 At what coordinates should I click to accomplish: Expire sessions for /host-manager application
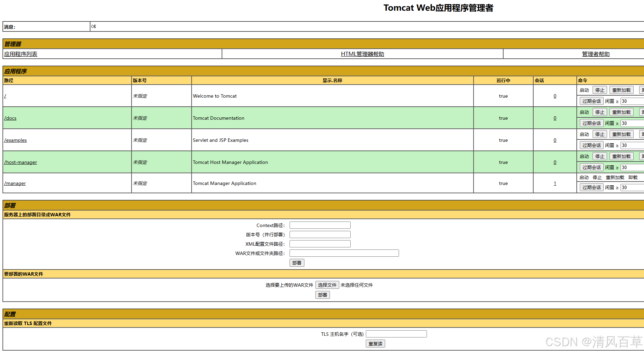[592, 167]
